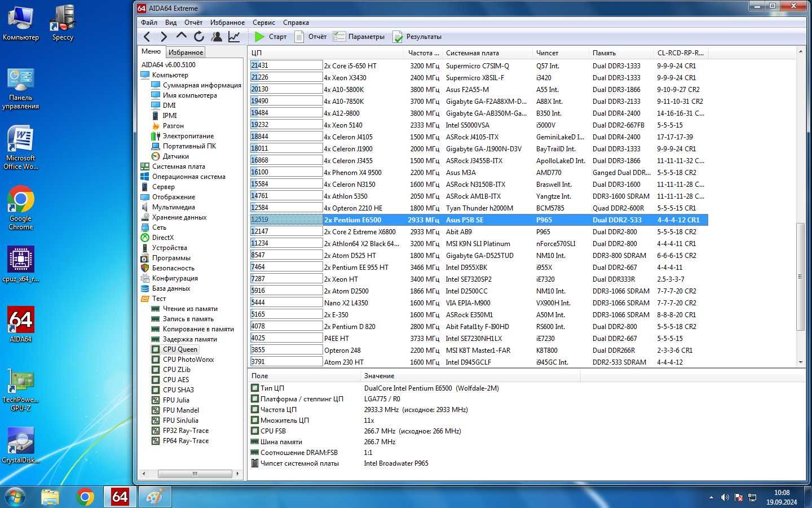Sort by Системная плата column header
Screen dimensions: 812x508
pyautogui.click(x=488, y=52)
